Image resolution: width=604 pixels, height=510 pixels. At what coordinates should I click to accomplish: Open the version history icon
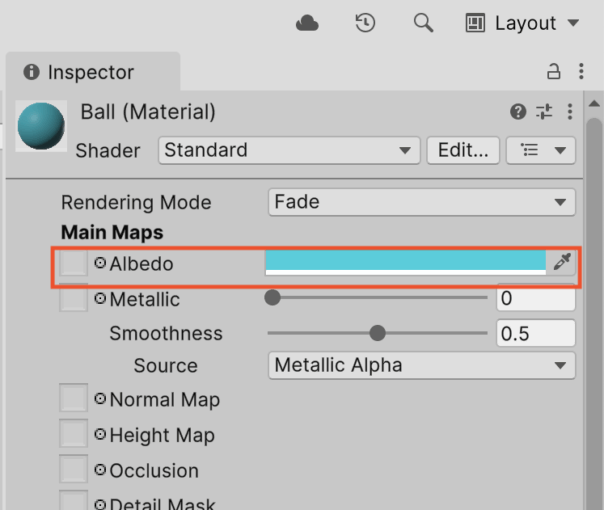tap(365, 23)
